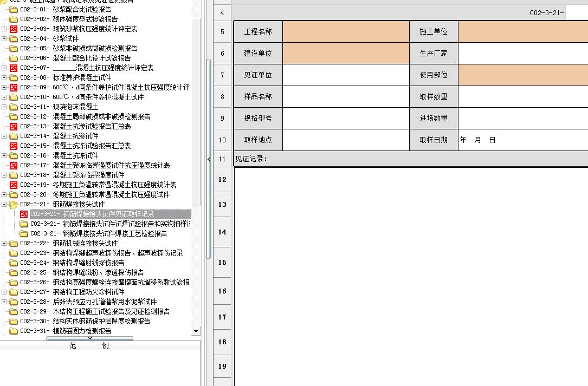The height and width of the screenshot is (386, 588).
Task: Click the red X icon beside C02-3-09
Action: click(14, 88)
